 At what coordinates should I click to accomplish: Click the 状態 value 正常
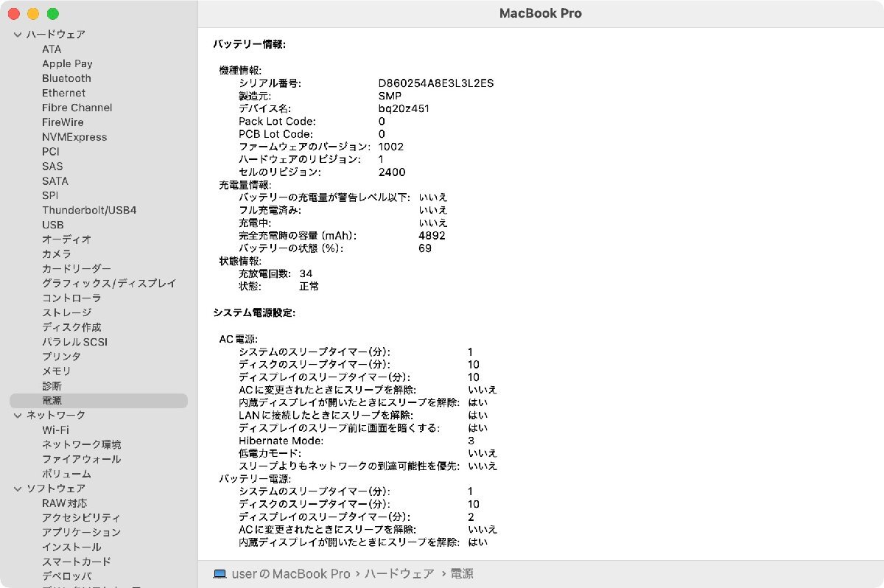309,286
